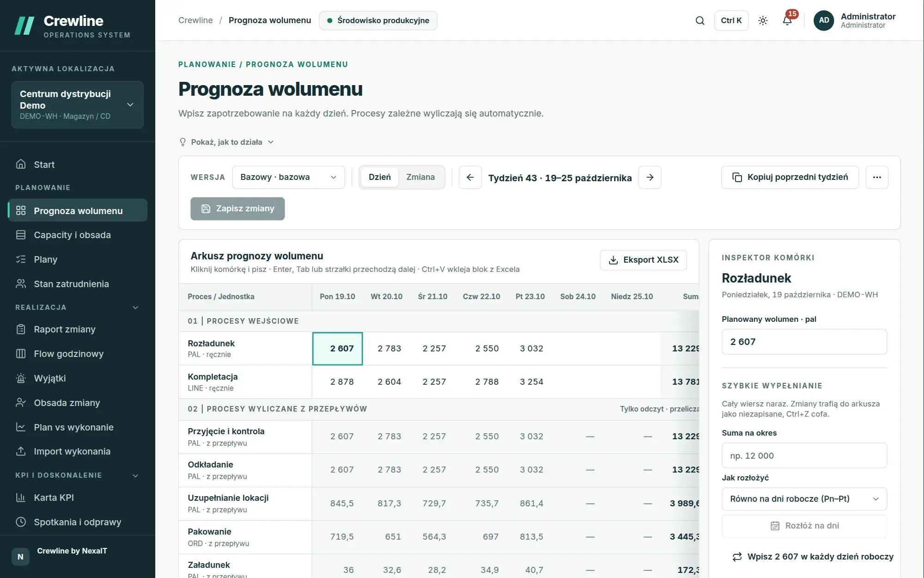Open the Centrum dystrybucji Demo location selector
The width and height of the screenshot is (924, 578).
[78, 105]
